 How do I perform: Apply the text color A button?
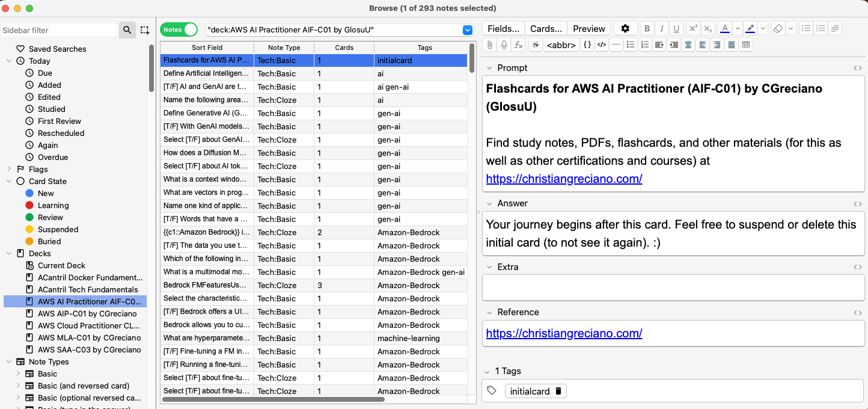tap(725, 29)
